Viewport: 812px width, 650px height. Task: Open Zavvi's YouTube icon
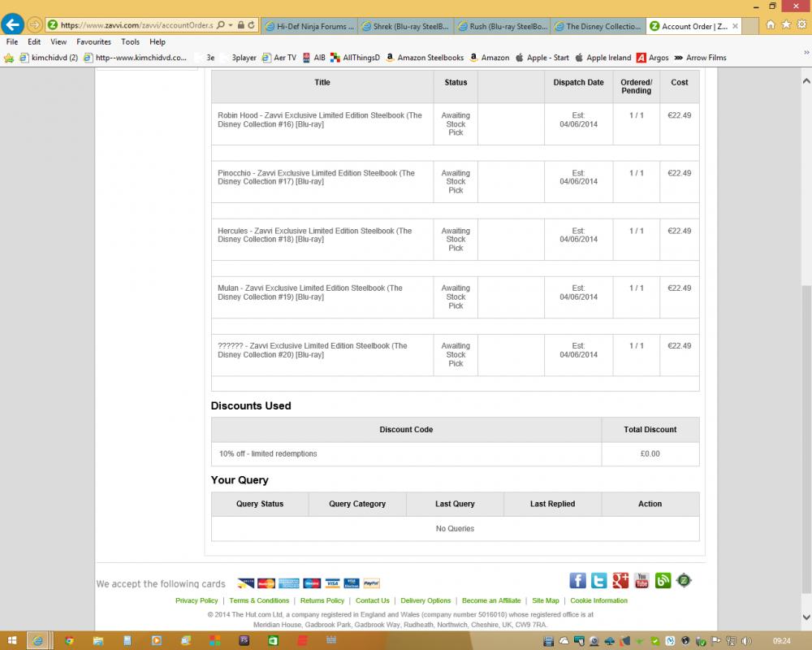click(641, 581)
